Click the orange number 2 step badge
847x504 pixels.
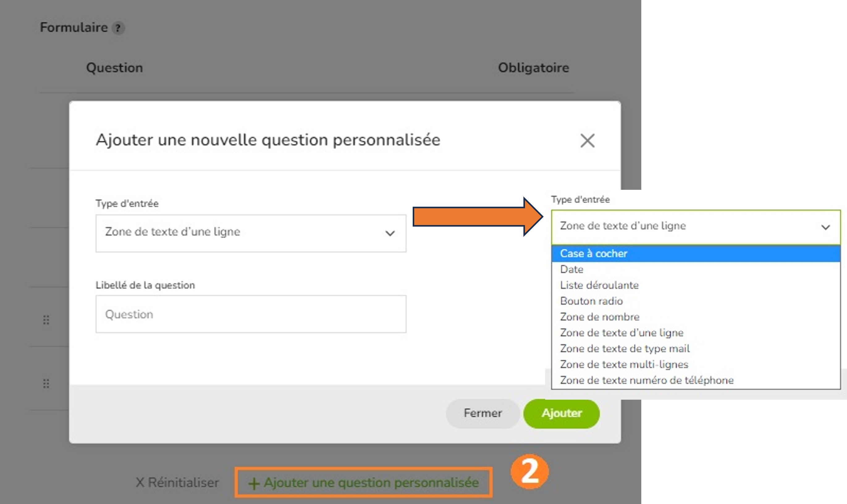[529, 472]
